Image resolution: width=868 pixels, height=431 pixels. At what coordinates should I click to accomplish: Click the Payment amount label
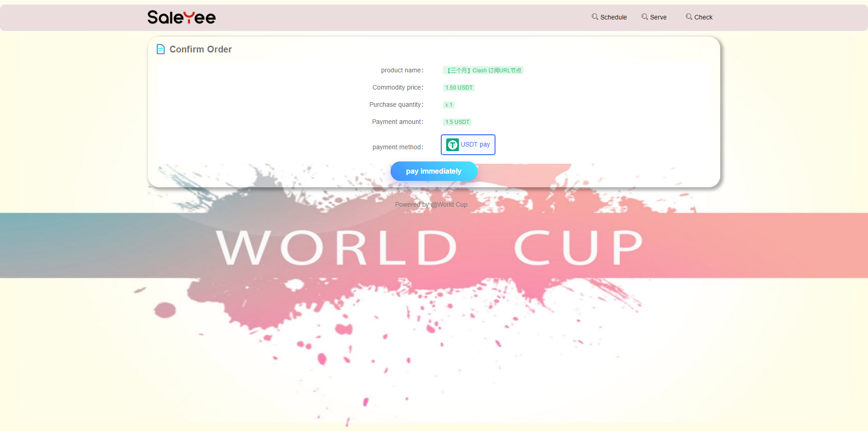pos(398,122)
